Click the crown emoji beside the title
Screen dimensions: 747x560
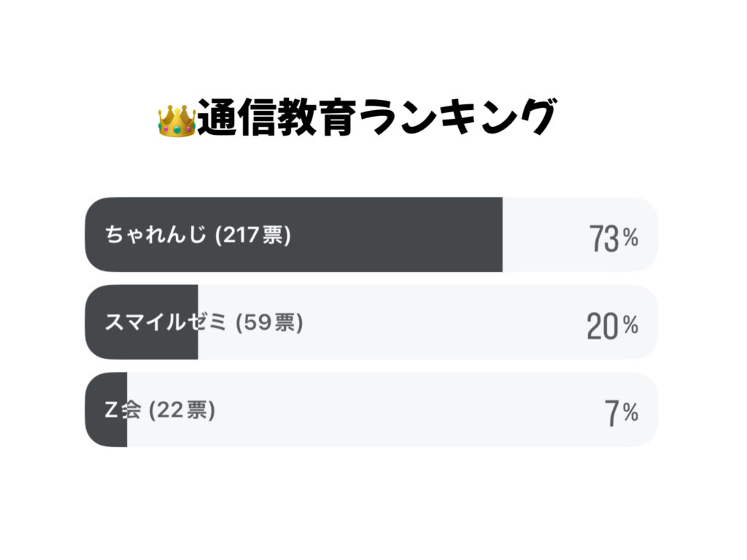[177, 120]
